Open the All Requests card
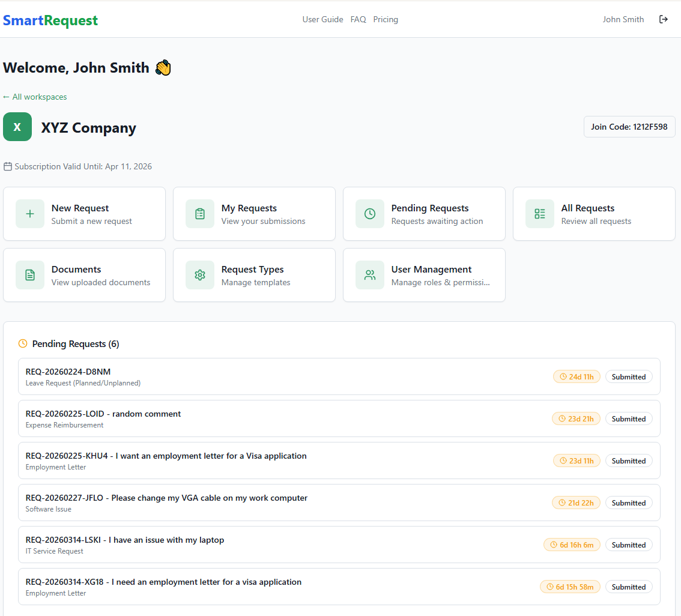Image resolution: width=681 pixels, height=616 pixels. (x=594, y=214)
